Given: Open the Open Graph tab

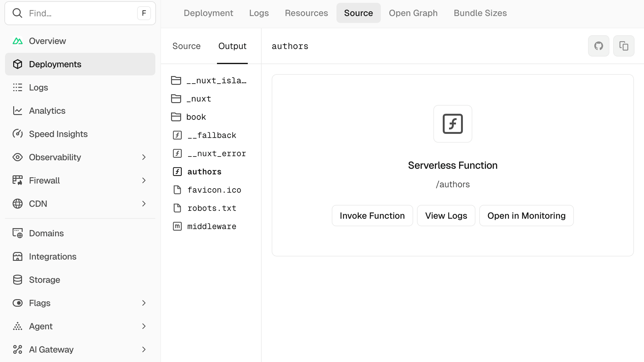Looking at the screenshot, I should 413,13.
